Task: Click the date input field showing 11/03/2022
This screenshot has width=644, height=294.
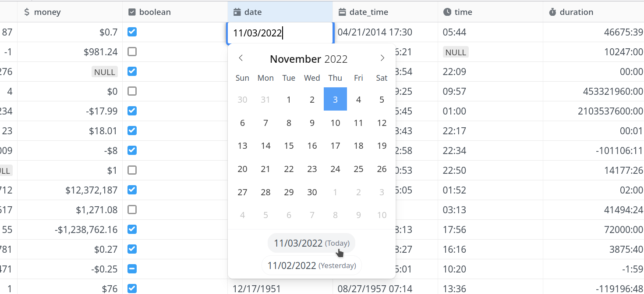Action: [x=280, y=33]
